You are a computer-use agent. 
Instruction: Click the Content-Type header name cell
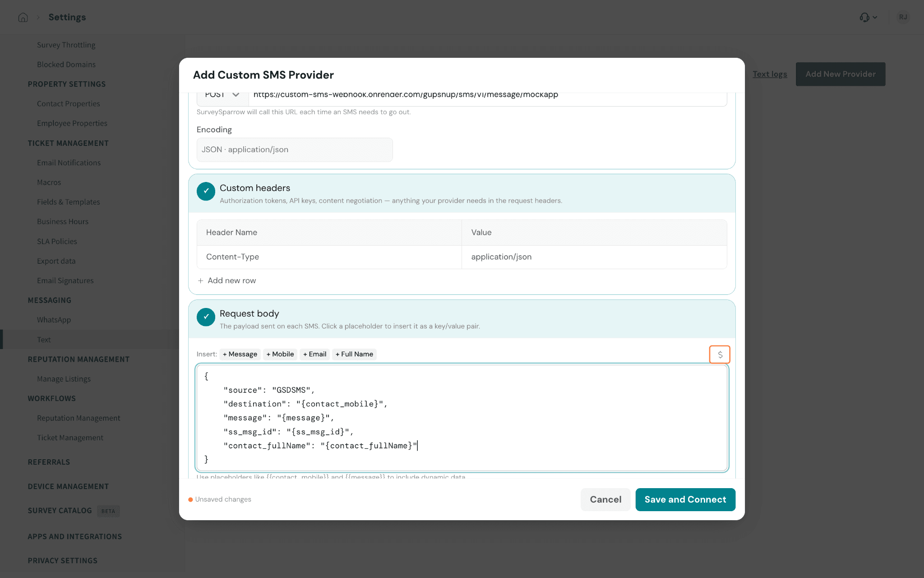(329, 257)
